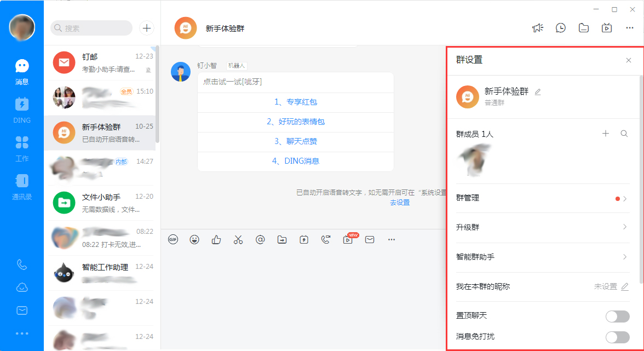Click the 搜索 search input field
644x351 pixels.
(91, 27)
